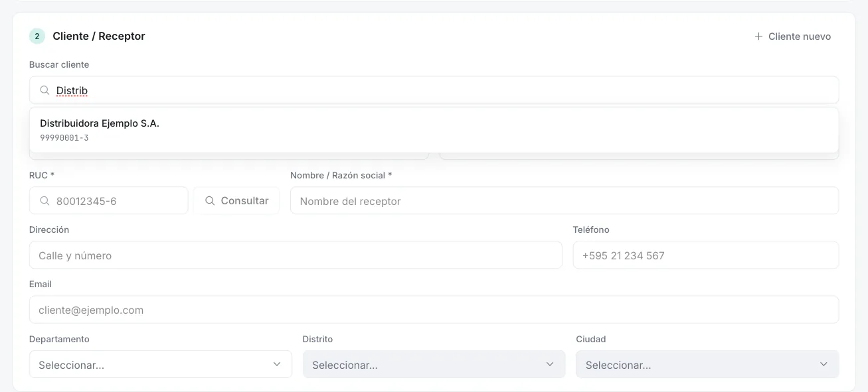Click the Ciudad label
Viewport: 868px width, 392px height.
[x=591, y=339]
